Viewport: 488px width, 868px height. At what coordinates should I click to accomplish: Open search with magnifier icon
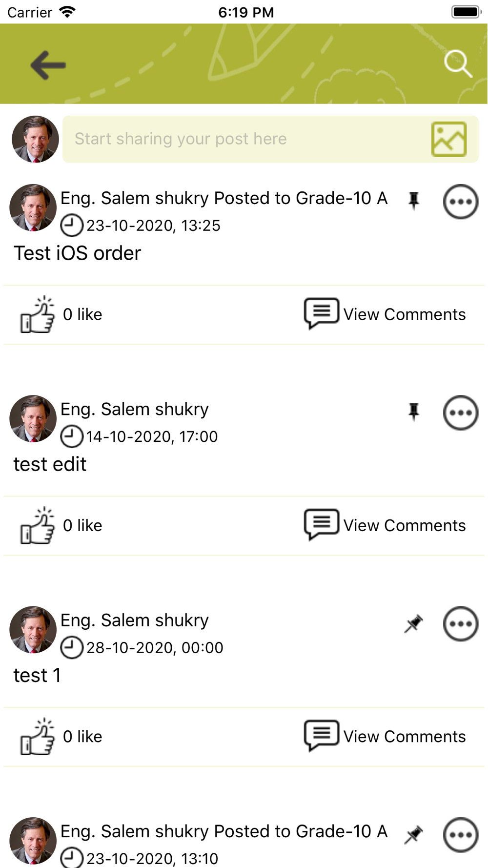point(458,64)
